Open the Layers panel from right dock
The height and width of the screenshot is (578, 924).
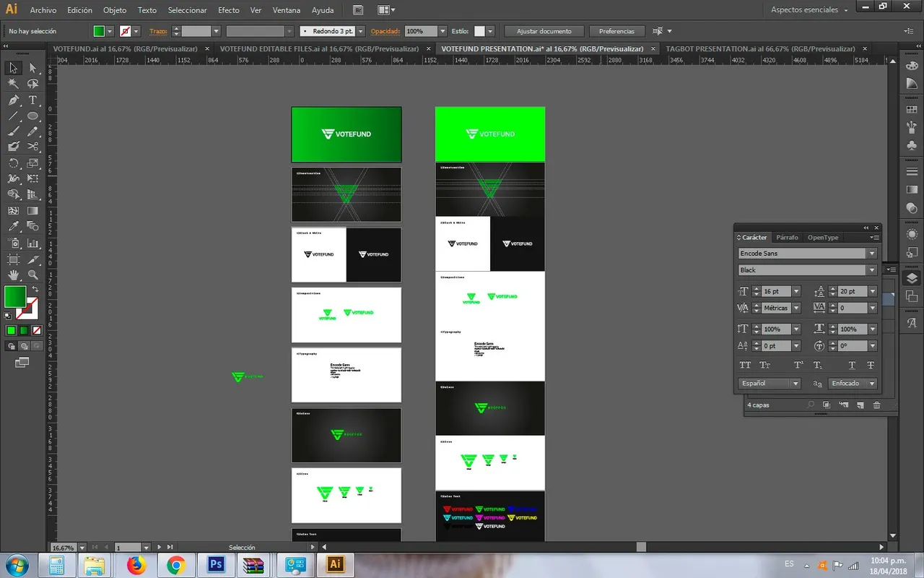pos(912,279)
